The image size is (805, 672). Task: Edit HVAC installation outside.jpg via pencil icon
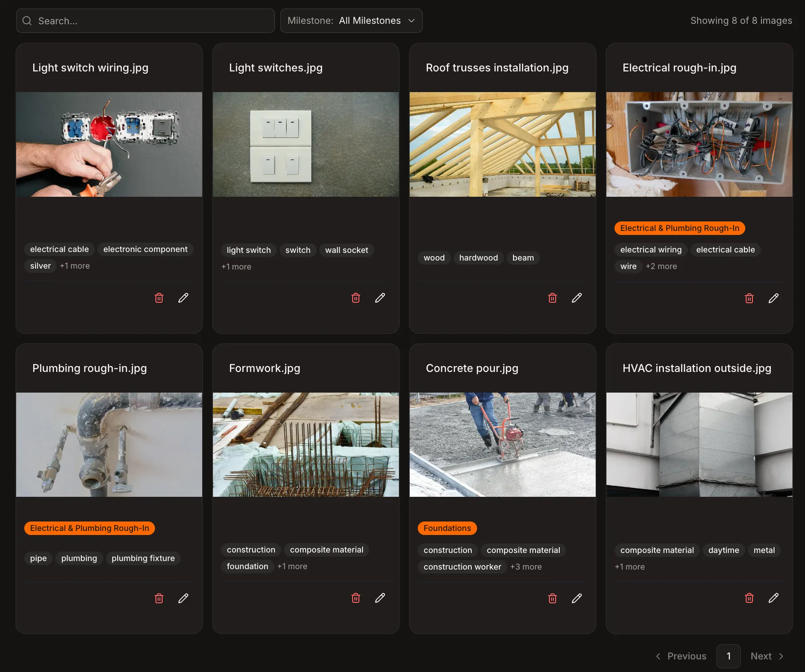774,598
